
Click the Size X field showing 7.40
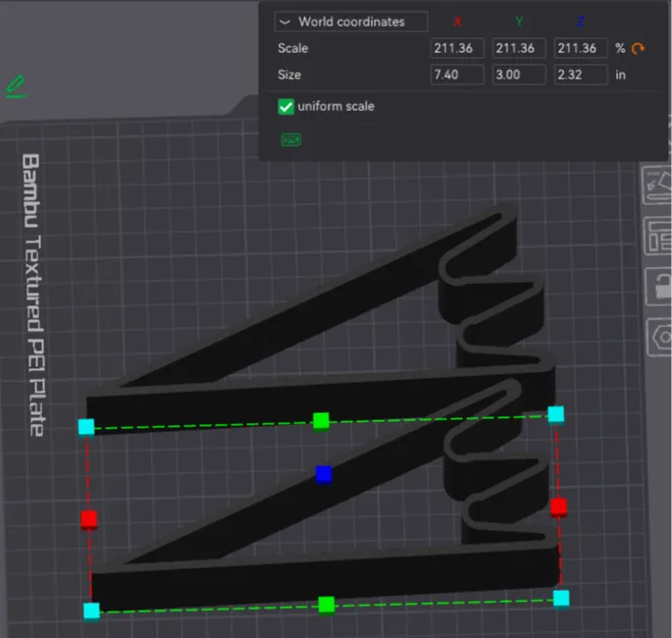(457, 75)
